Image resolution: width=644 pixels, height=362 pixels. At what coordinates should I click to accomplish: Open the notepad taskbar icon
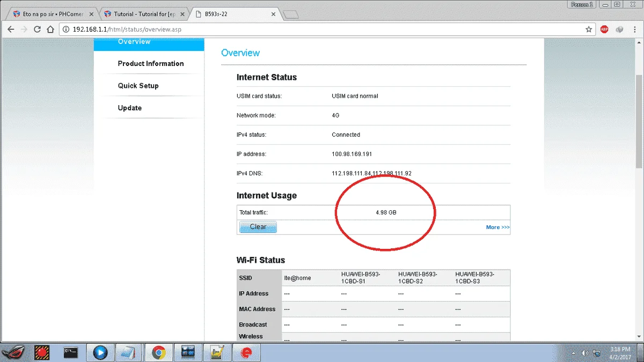[129, 352]
